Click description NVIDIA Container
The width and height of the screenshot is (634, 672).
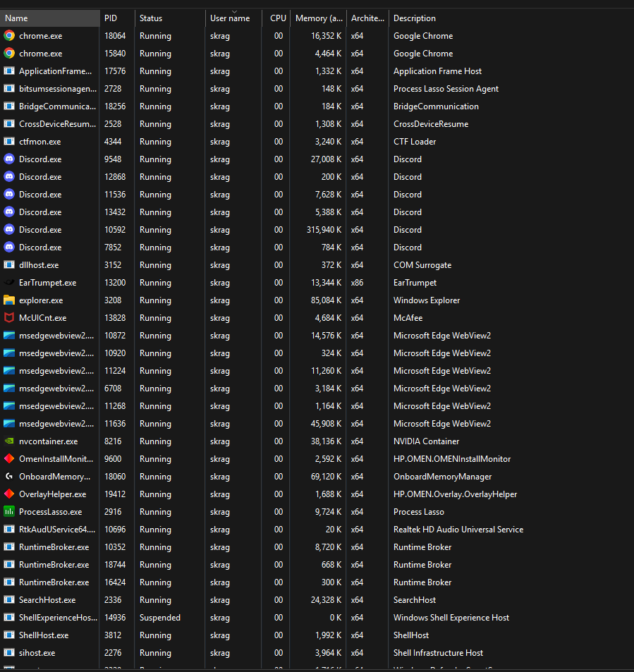pyautogui.click(x=426, y=441)
